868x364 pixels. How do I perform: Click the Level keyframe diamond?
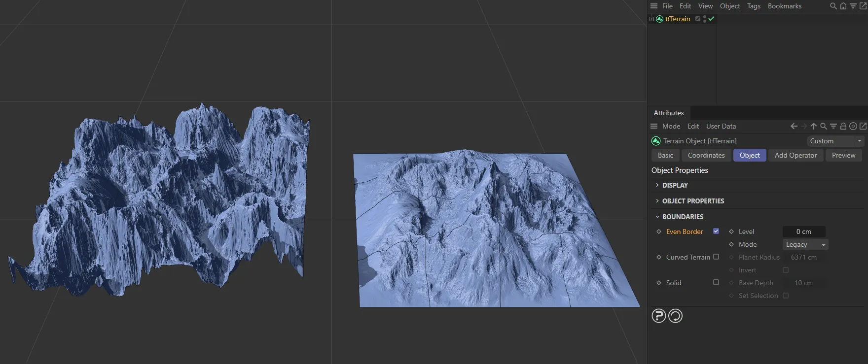tap(731, 232)
